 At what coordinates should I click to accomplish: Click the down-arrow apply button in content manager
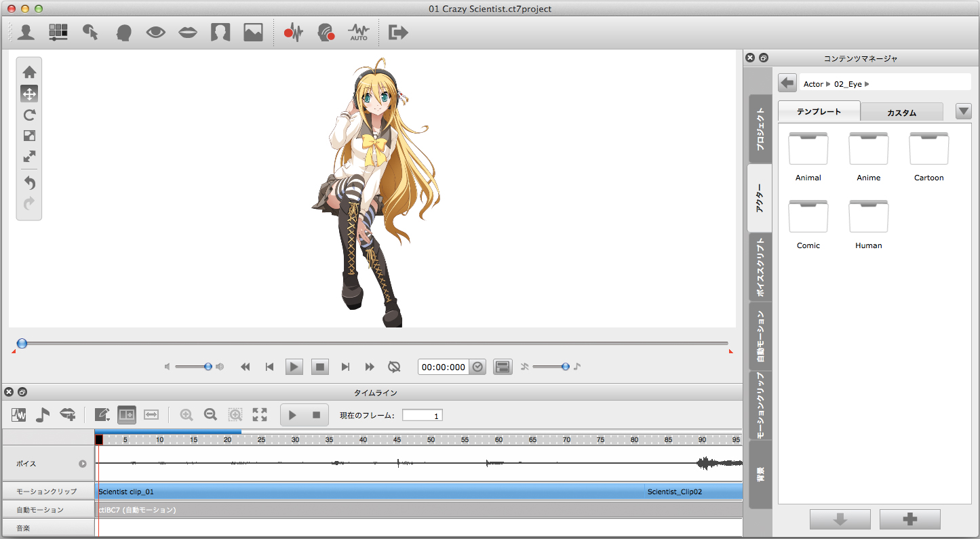[x=840, y=519]
